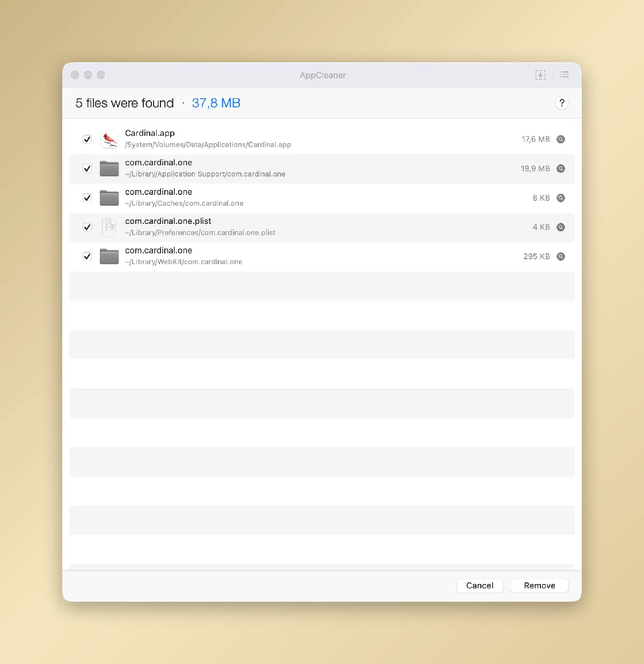Click the magnifier icon beside com.cardinal.one.plist
This screenshot has height=664, width=644.
[x=561, y=227]
